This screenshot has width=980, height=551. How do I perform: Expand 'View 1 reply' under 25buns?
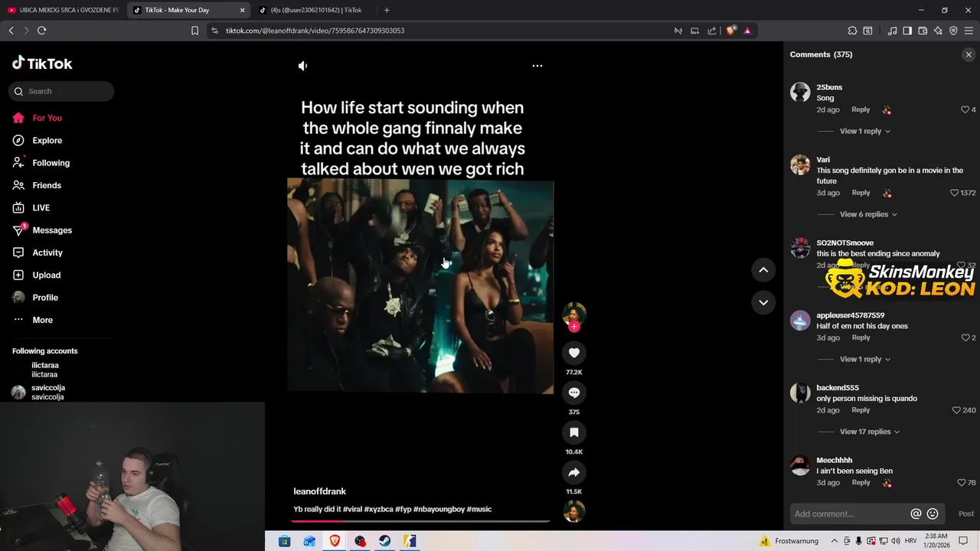point(865,131)
